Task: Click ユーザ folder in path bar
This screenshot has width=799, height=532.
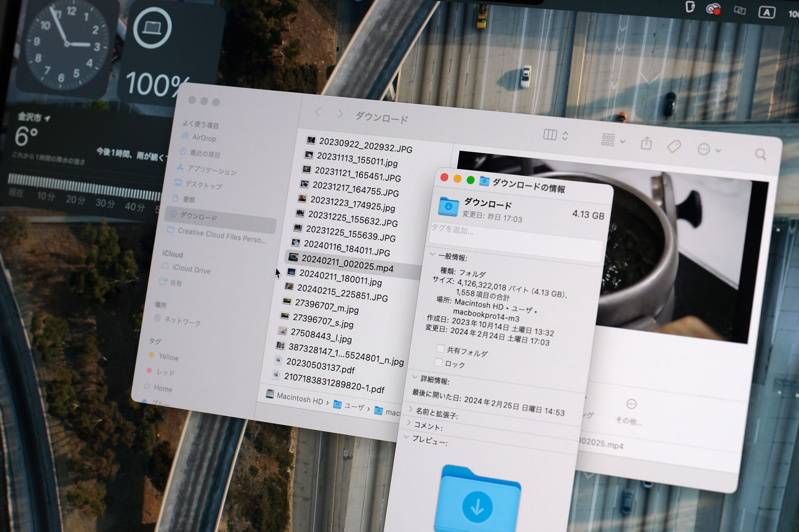Action: (x=349, y=405)
